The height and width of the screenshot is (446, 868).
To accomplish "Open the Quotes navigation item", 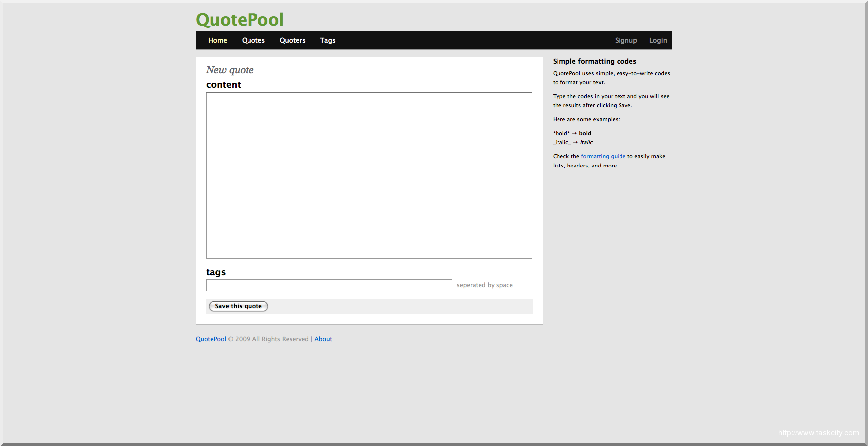I will click(x=253, y=40).
